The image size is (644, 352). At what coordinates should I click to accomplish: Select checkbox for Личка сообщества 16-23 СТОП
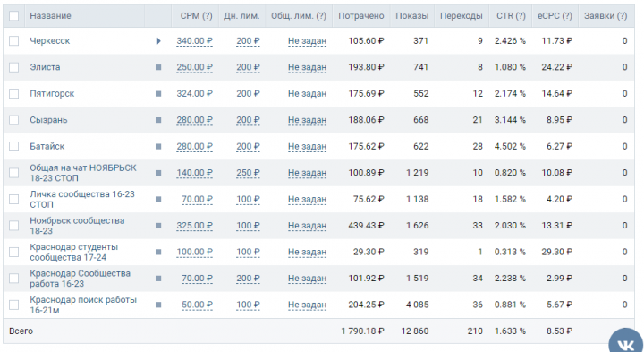point(14,199)
